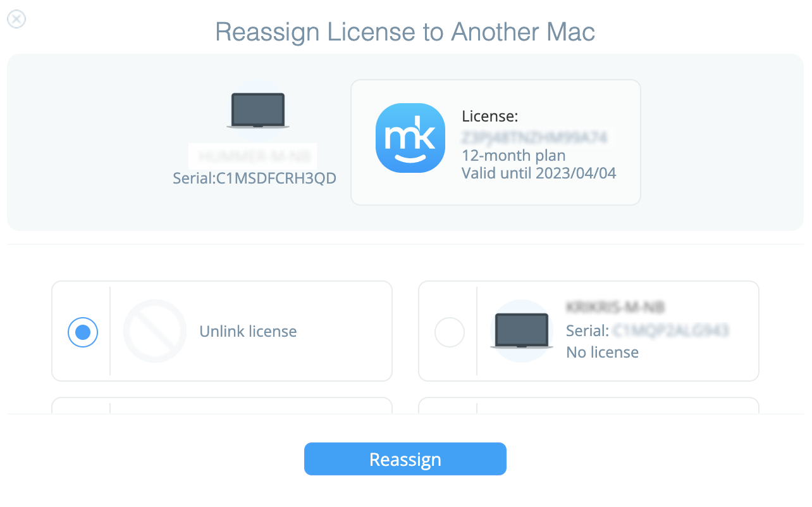
Task: Click the 12-month plan text
Action: pos(514,155)
